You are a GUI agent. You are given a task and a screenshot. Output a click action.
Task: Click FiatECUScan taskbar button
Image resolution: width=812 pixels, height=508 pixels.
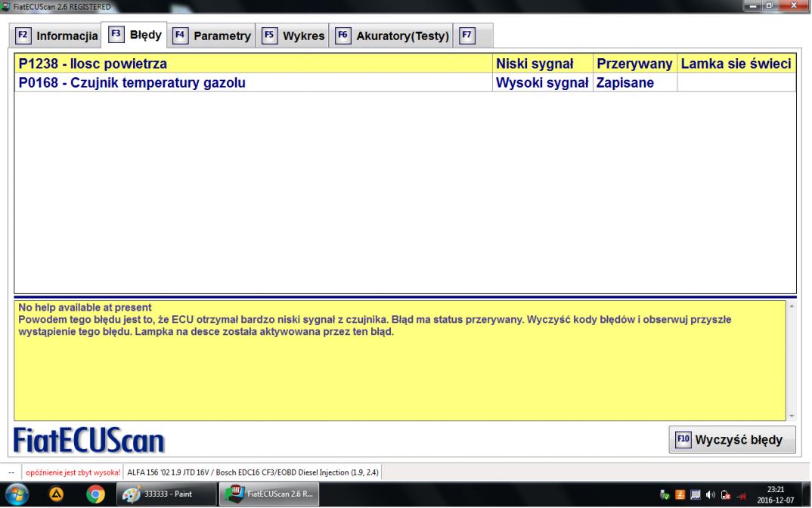pos(269,494)
